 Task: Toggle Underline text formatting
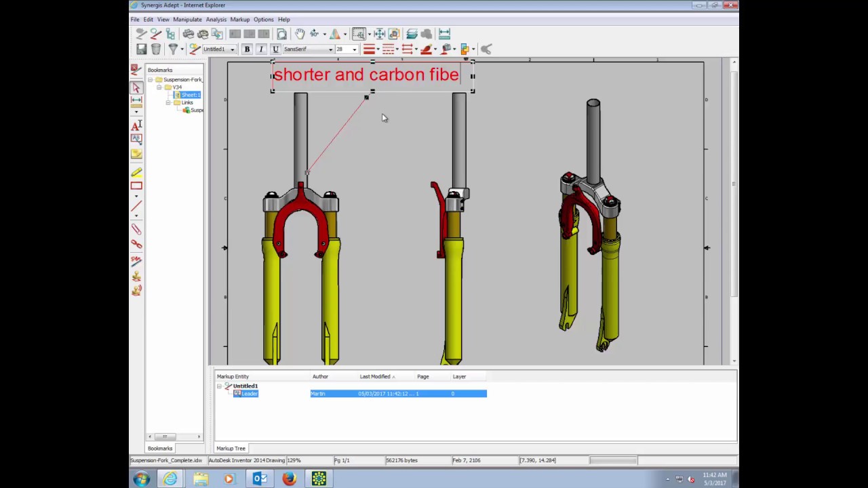(x=275, y=49)
